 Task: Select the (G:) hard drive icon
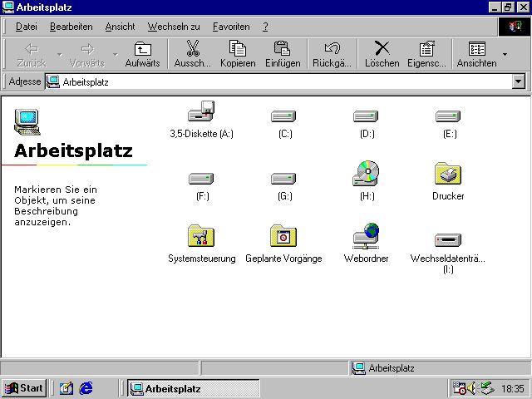[283, 179]
